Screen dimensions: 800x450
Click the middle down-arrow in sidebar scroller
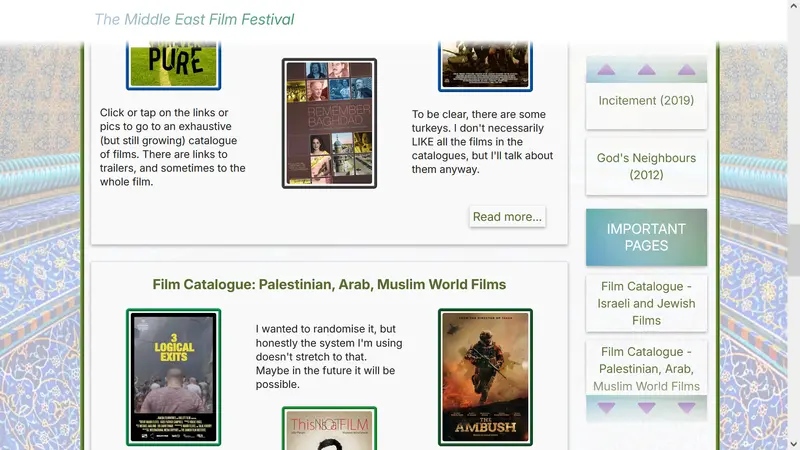pyautogui.click(x=646, y=408)
